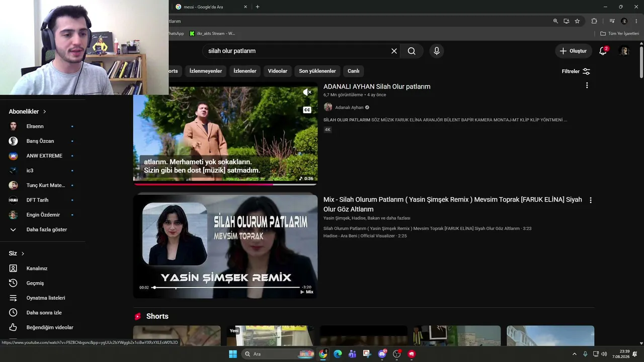Open Chrome media controls icon
Image resolution: width=644 pixels, height=362 pixels.
(612, 21)
